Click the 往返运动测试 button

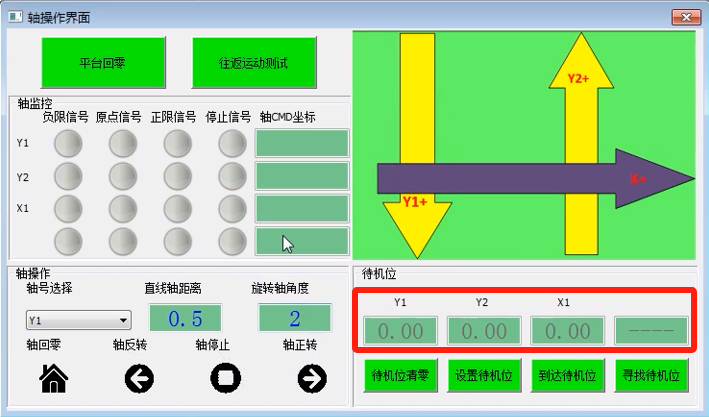(254, 62)
